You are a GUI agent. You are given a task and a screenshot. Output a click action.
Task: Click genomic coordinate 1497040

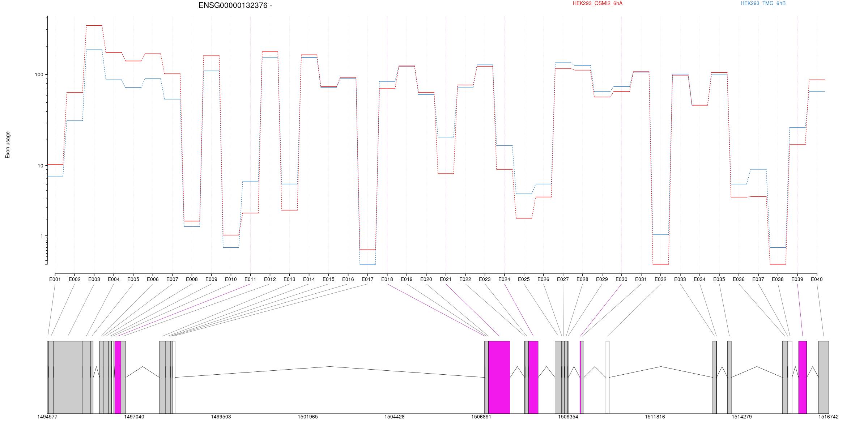click(134, 417)
